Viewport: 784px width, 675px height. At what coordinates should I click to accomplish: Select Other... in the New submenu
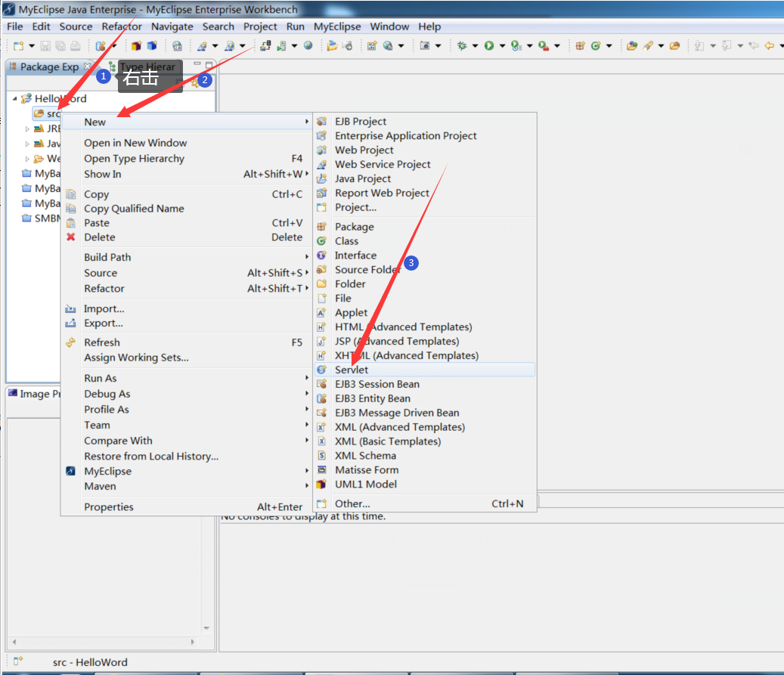pyautogui.click(x=425, y=503)
